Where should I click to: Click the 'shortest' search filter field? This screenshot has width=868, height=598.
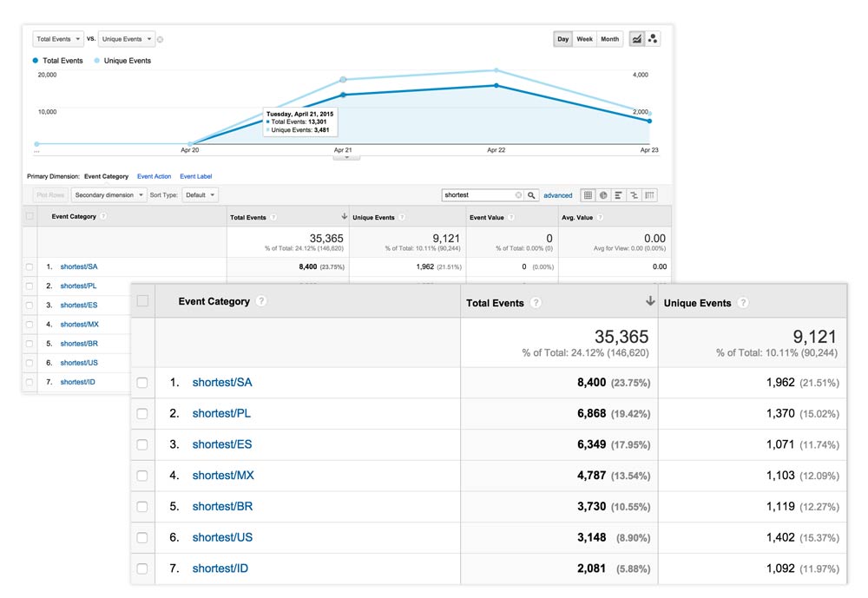477,195
